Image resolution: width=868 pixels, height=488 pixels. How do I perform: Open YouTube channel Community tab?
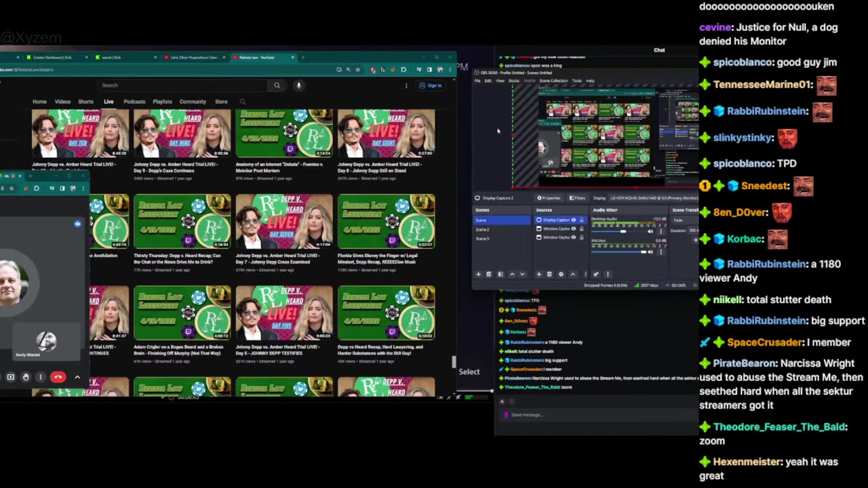coord(193,102)
